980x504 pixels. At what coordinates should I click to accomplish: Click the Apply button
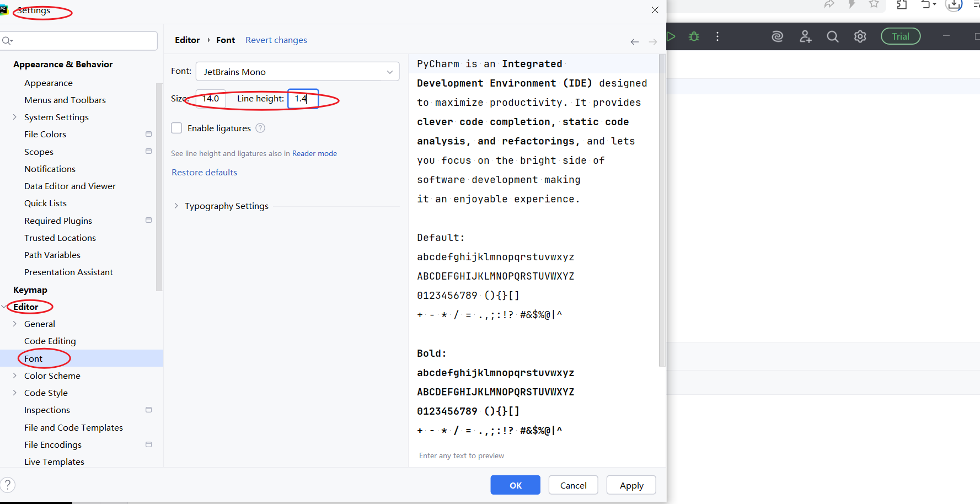tap(631, 485)
